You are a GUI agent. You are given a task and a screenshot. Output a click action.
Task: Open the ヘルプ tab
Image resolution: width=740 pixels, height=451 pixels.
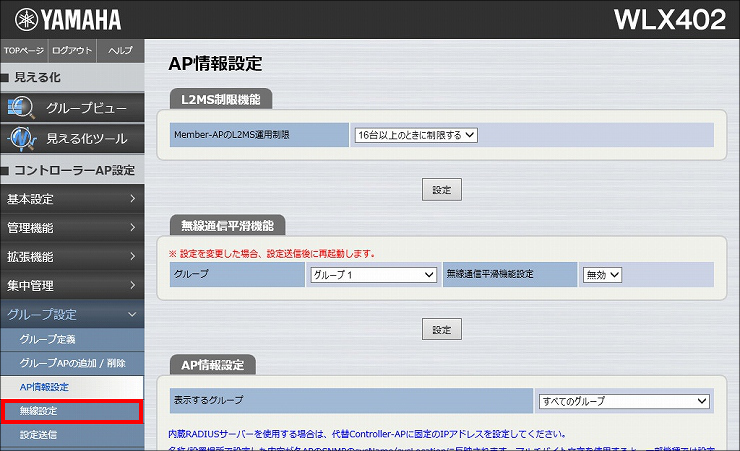[120, 50]
